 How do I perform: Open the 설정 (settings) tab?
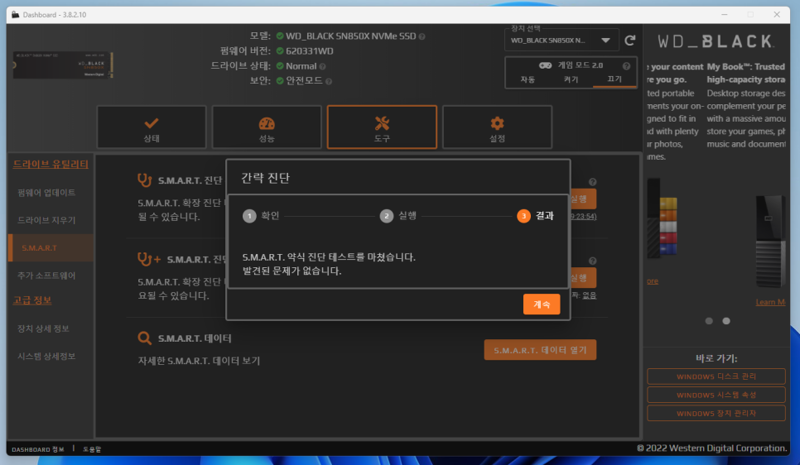497,128
